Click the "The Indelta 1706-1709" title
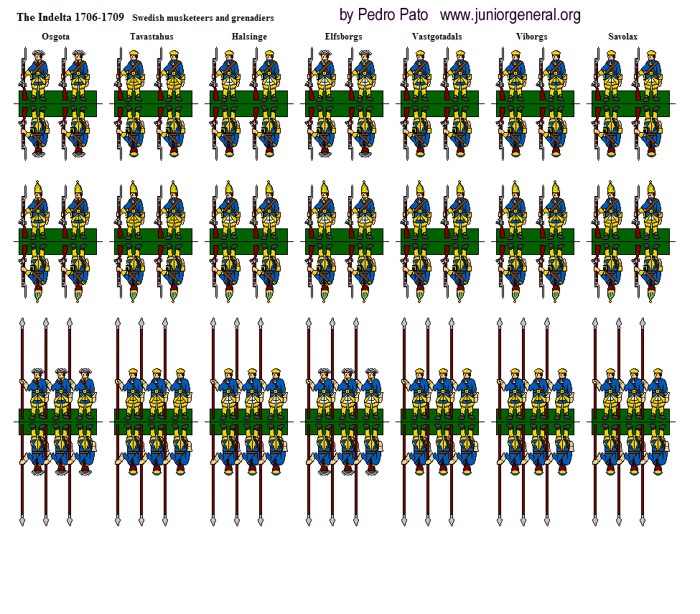 (70, 17)
